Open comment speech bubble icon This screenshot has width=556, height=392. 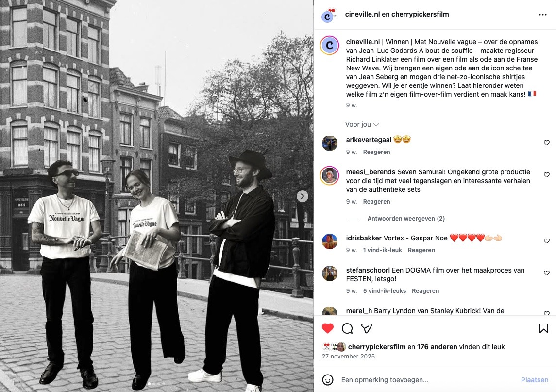coord(347,328)
